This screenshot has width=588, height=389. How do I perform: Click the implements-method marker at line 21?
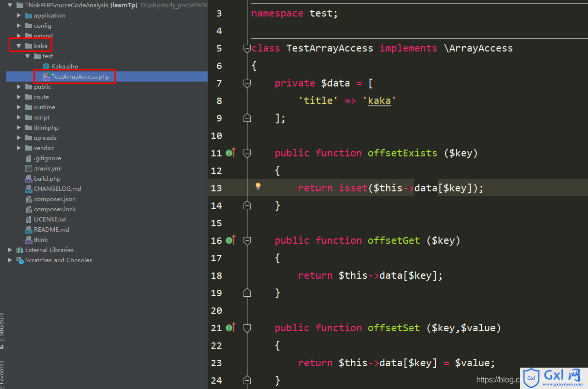(x=230, y=328)
